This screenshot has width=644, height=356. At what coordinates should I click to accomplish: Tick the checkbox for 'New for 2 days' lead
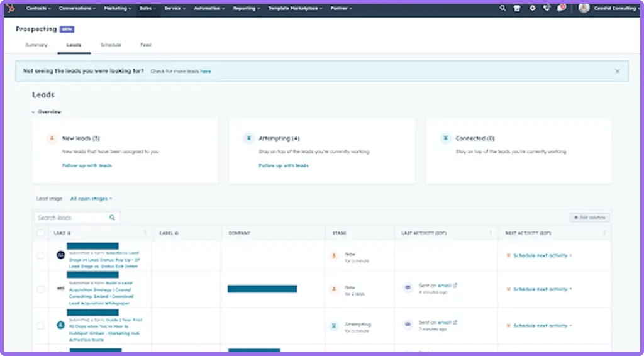click(x=41, y=289)
